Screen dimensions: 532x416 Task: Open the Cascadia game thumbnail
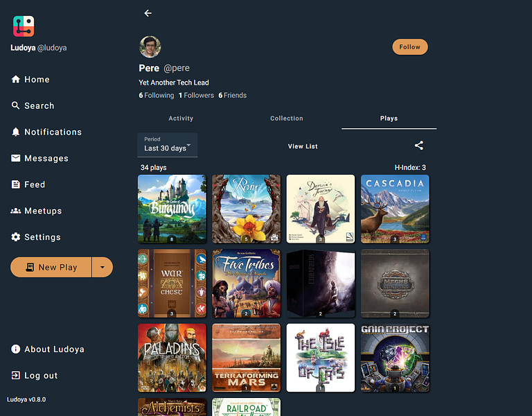pyautogui.click(x=395, y=209)
